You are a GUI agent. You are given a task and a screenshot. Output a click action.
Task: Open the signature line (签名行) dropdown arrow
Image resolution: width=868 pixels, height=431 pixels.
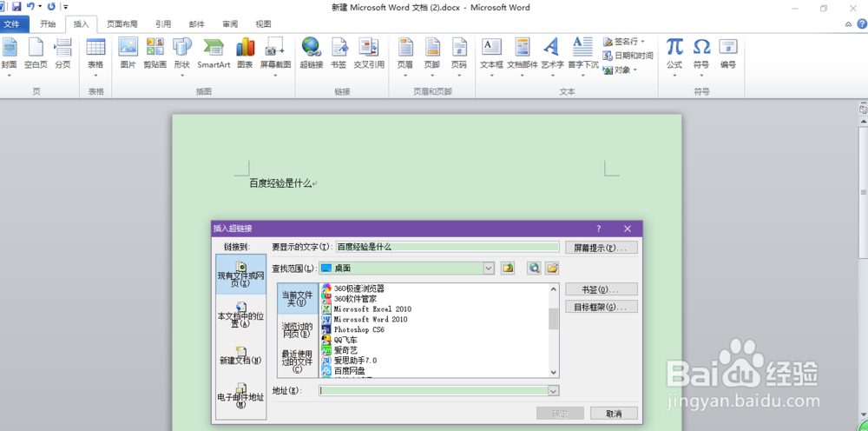click(x=642, y=42)
